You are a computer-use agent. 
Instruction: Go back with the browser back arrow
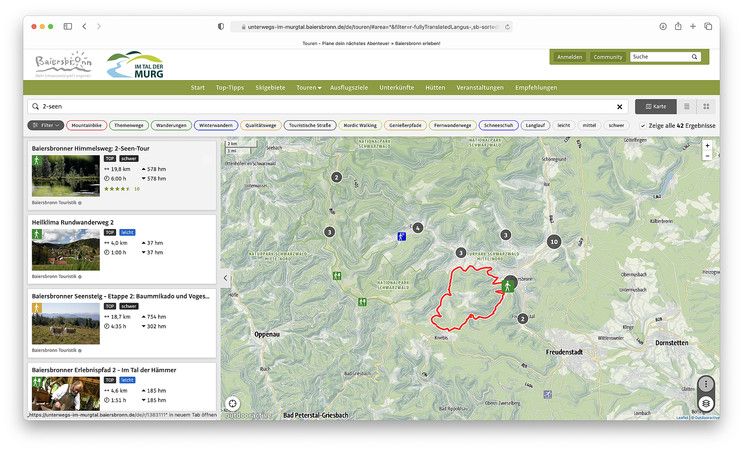pyautogui.click(x=84, y=27)
